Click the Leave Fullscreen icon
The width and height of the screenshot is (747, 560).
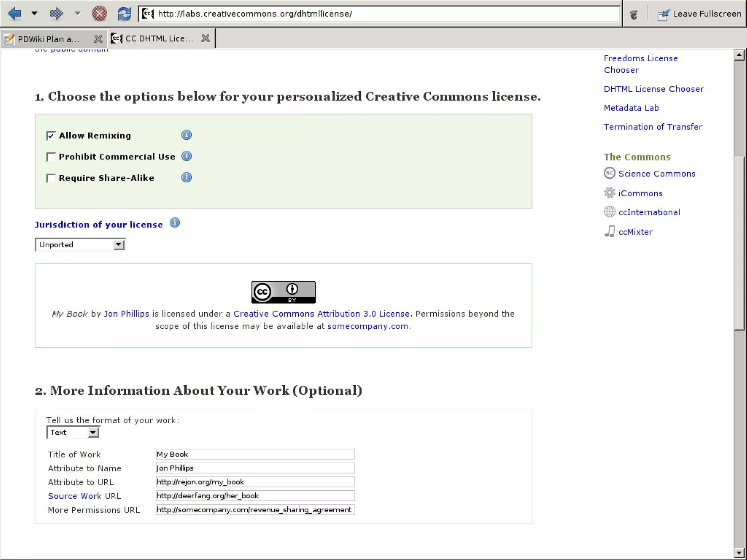(663, 14)
